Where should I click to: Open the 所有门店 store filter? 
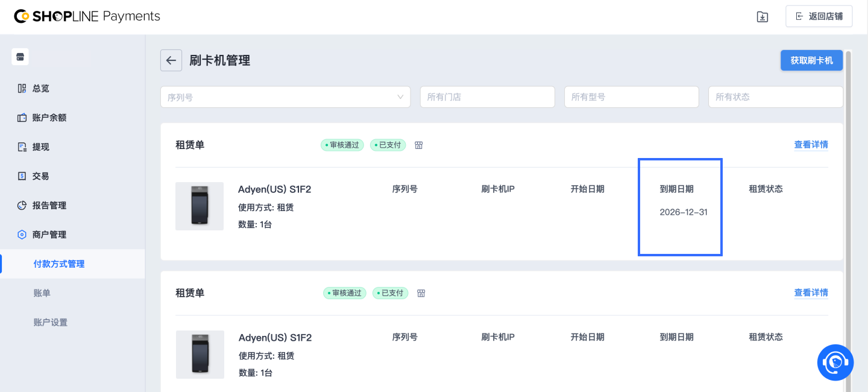tap(487, 97)
